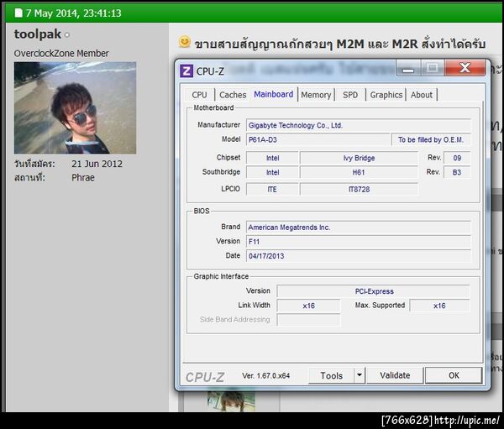Click the CPU-Z version text Ver. 1.67.0.x64
The height and width of the screenshot is (429, 504).
click(265, 375)
